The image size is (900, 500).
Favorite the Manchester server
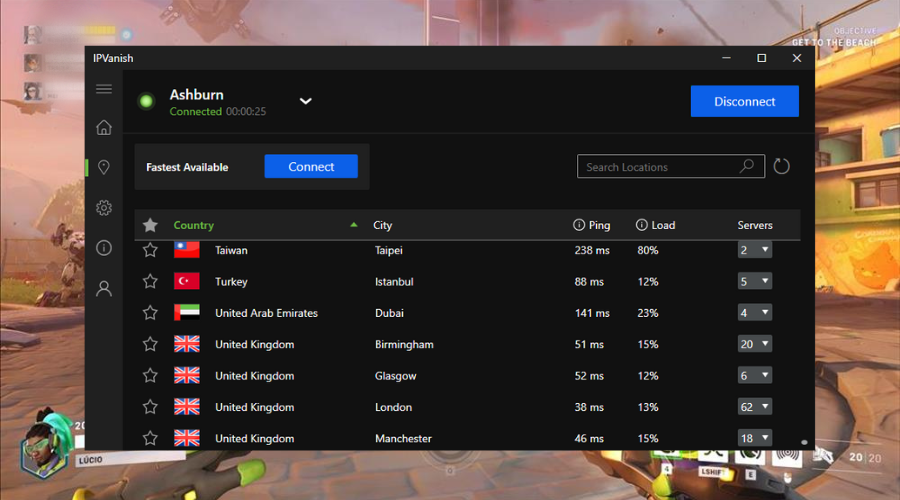150,438
